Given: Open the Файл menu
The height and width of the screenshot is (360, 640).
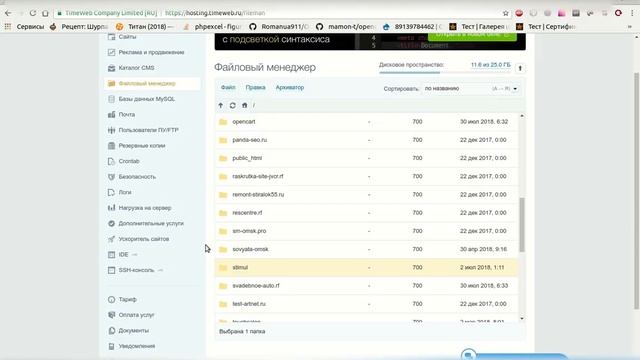Looking at the screenshot, I should pos(228,87).
